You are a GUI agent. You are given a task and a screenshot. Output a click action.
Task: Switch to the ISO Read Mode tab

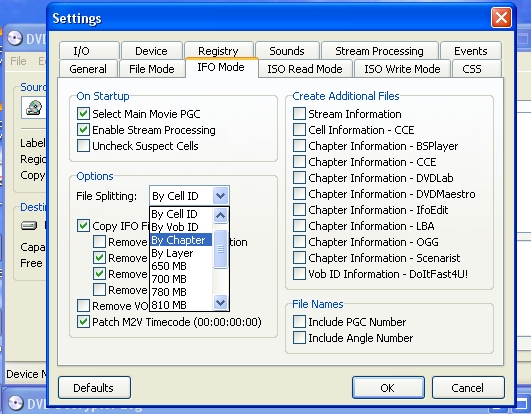(305, 69)
